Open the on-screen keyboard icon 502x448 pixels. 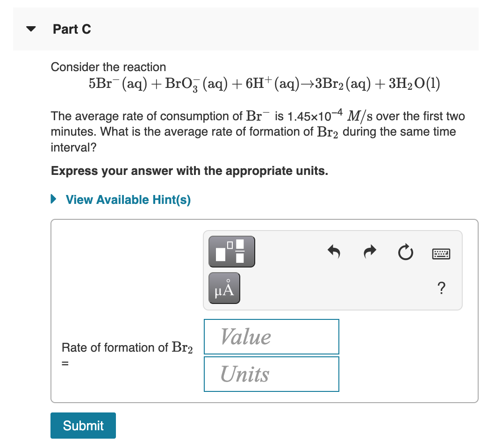(x=440, y=253)
